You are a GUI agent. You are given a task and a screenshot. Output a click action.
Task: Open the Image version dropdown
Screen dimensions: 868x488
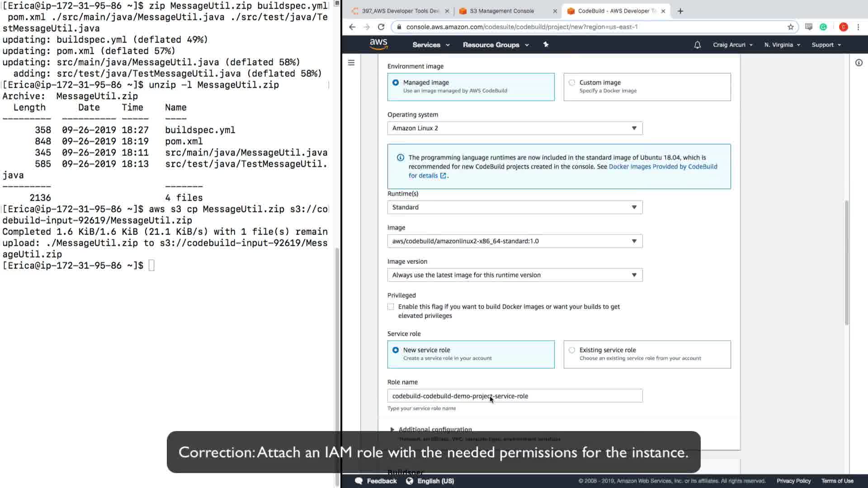tap(514, 275)
